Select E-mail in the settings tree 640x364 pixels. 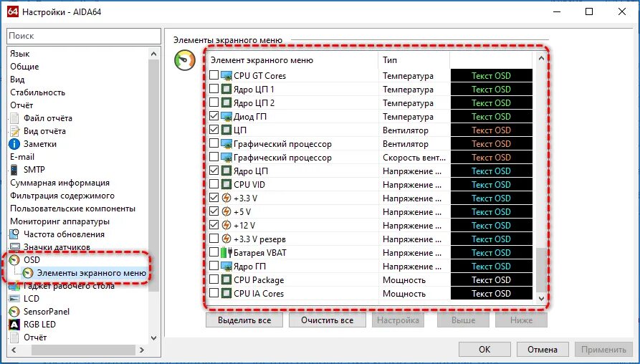click(x=22, y=157)
